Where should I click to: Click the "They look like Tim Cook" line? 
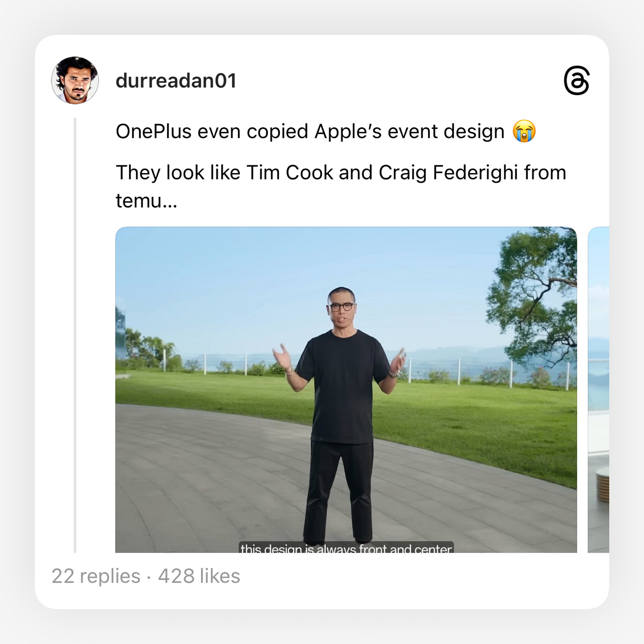coord(341,172)
